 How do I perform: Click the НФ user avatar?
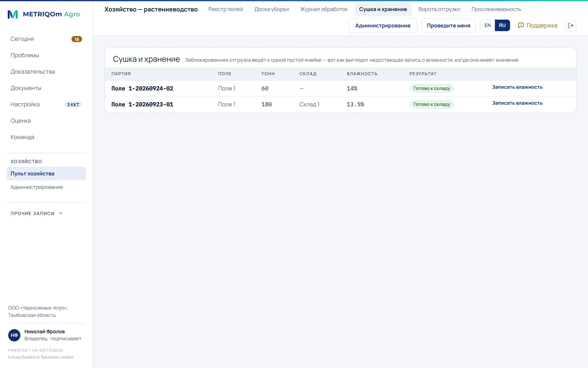(14, 335)
